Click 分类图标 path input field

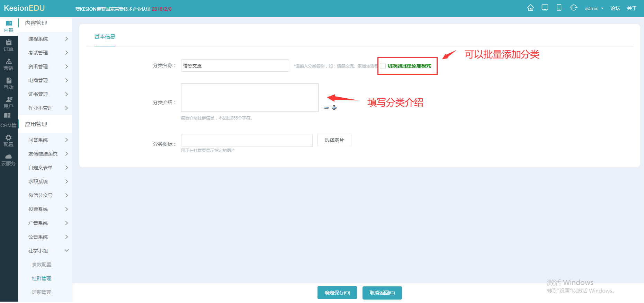pos(247,140)
